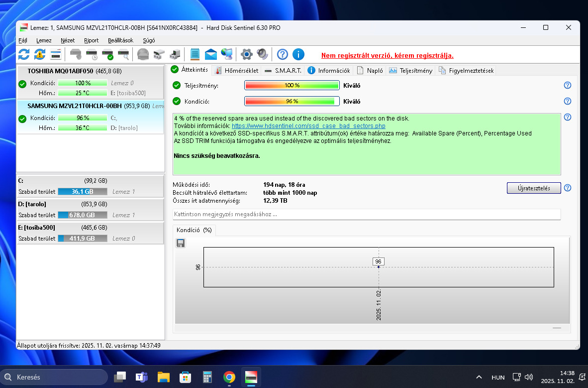Switch to the Hőmérséklet tab
This screenshot has height=388, width=588.
click(x=237, y=70)
